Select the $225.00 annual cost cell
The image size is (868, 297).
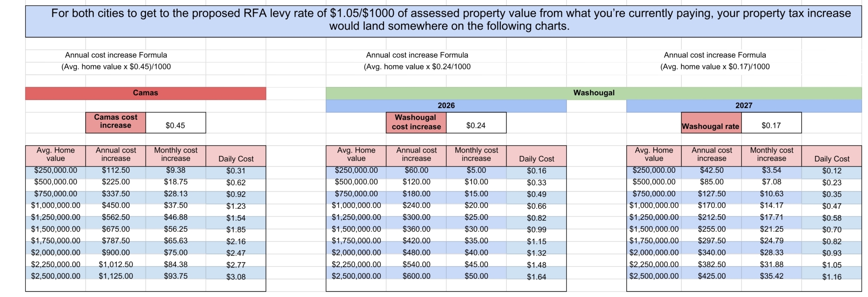116,182
